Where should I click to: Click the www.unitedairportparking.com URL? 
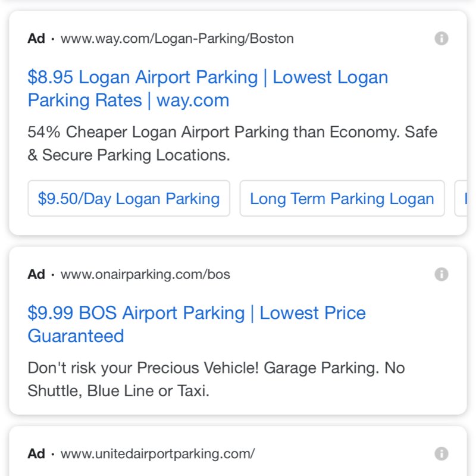tap(158, 454)
